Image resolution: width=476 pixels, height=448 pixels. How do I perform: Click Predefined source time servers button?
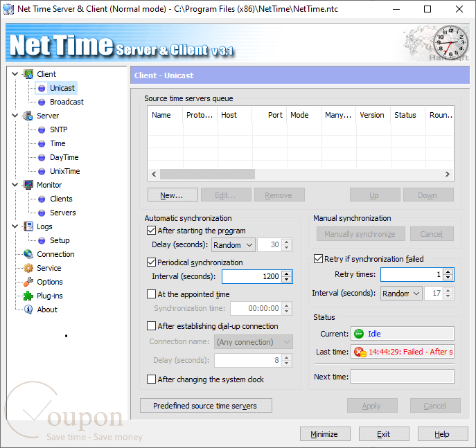click(206, 406)
